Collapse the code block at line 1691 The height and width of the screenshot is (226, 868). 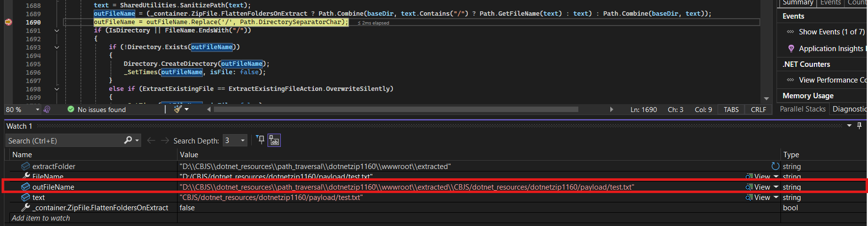[57, 30]
